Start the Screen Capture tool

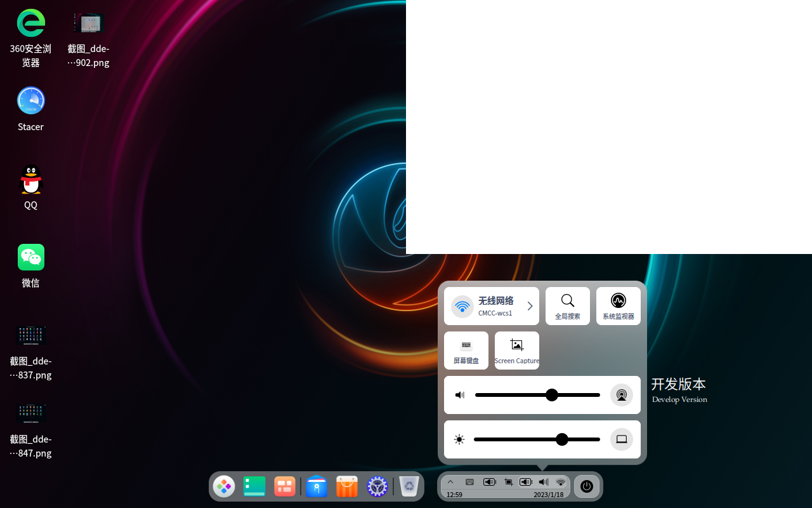tap(516, 350)
